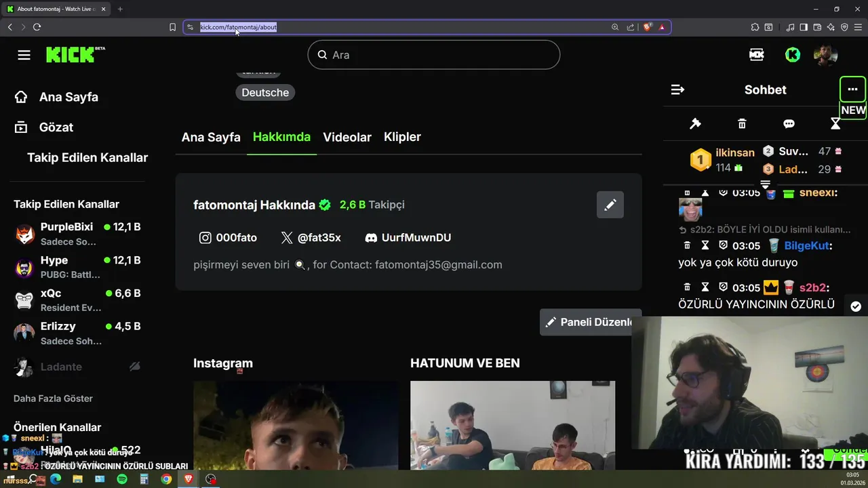Click the chat trash clear icon
The width and height of the screenshot is (868, 488).
click(x=742, y=123)
